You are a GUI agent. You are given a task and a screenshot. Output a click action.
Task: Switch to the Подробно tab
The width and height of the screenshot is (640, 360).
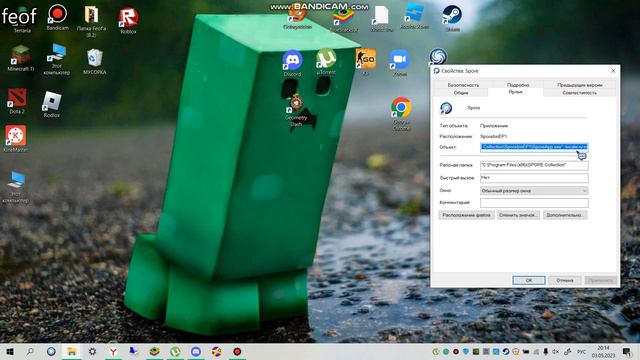518,85
